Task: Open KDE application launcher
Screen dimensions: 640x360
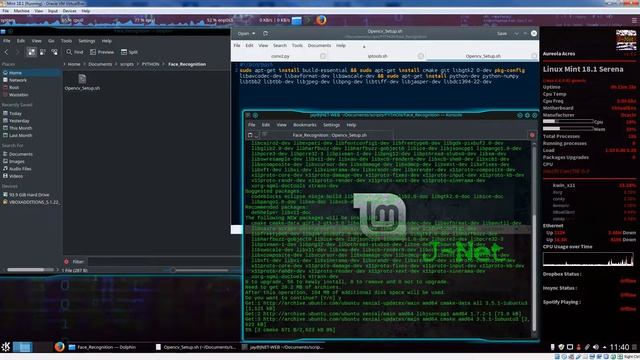Action: 6,347
